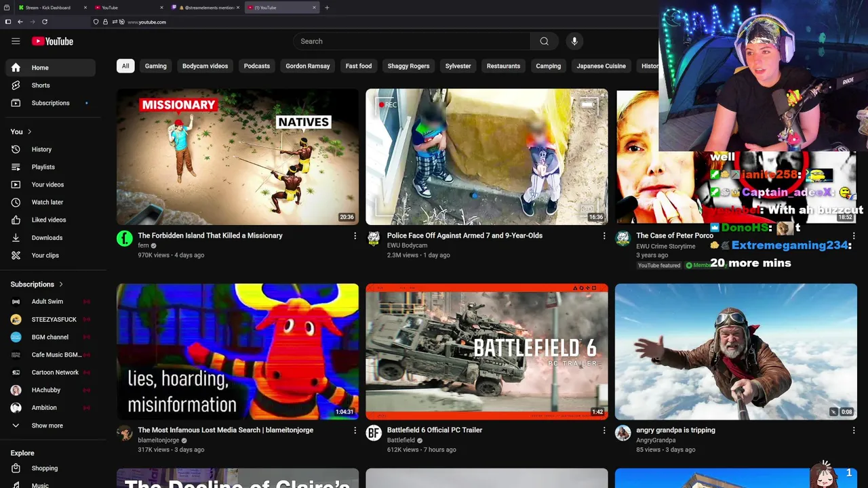Open the AngryGrandpa channel avatar

(623, 433)
